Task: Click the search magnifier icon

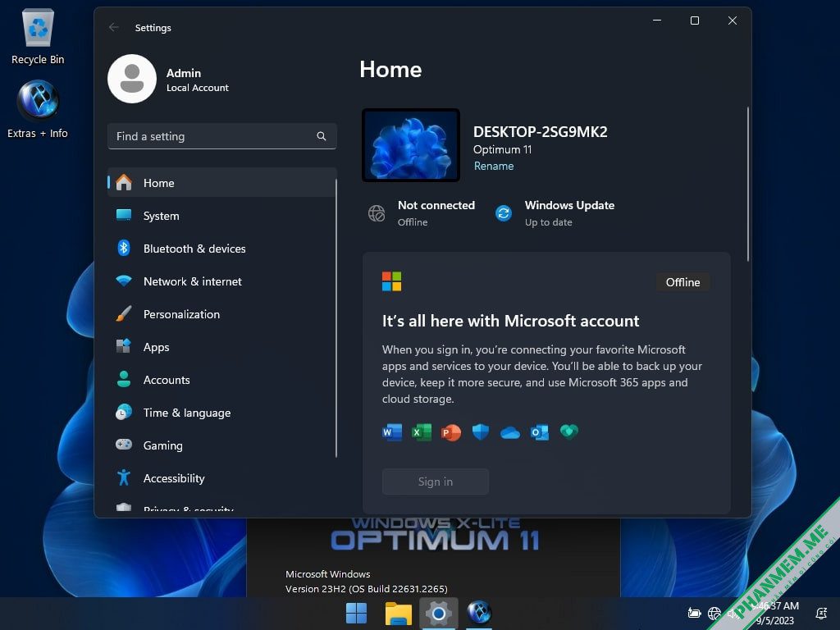Action: (x=322, y=137)
